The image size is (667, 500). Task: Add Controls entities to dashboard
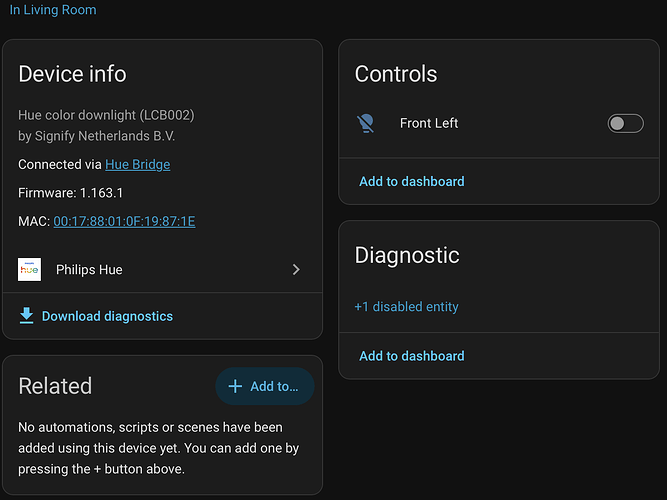pos(412,182)
